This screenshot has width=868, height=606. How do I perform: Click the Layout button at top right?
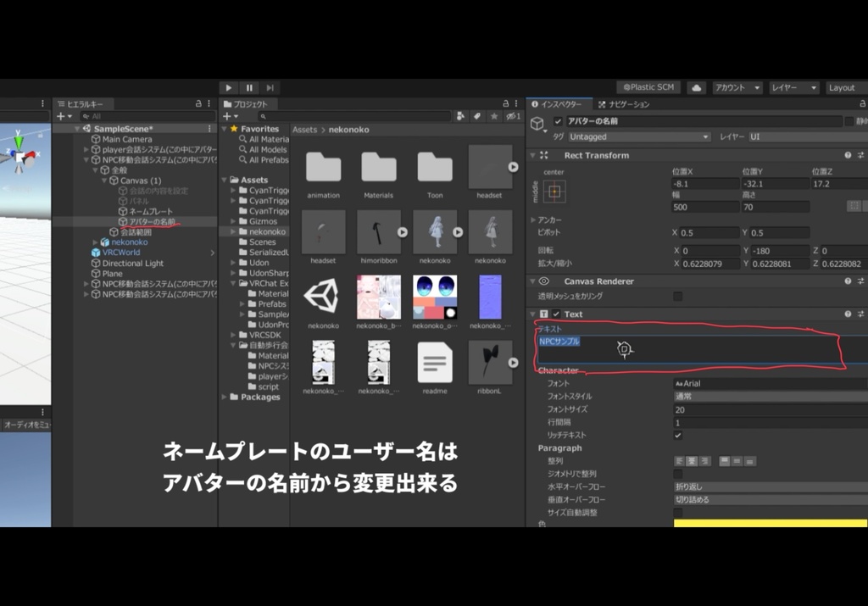(842, 87)
